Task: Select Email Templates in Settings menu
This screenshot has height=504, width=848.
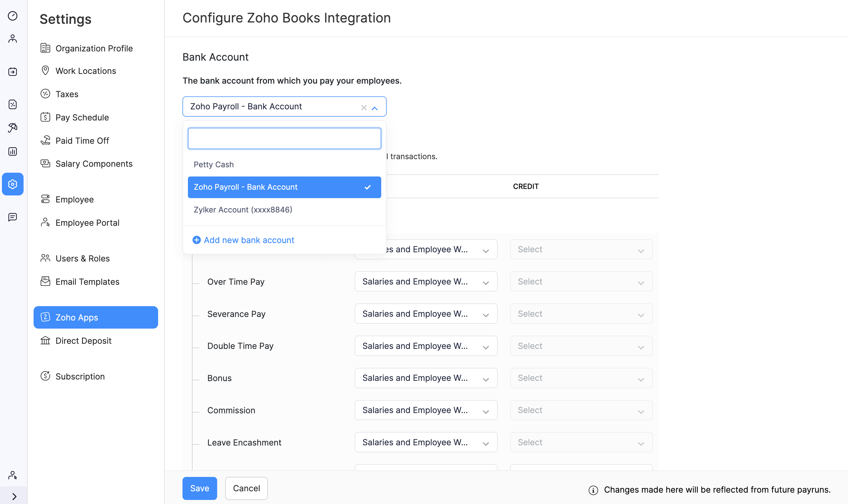Action: click(87, 282)
